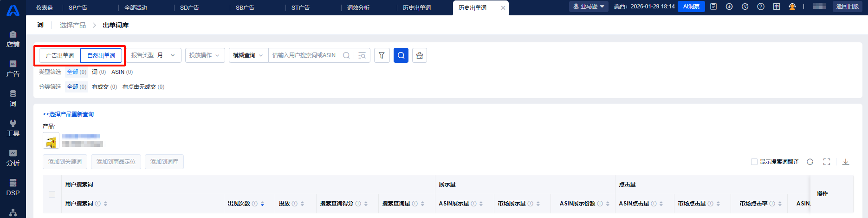This screenshot has height=218, width=868.
Task: Open the 词效分析 tab
Action: pyautogui.click(x=358, y=8)
